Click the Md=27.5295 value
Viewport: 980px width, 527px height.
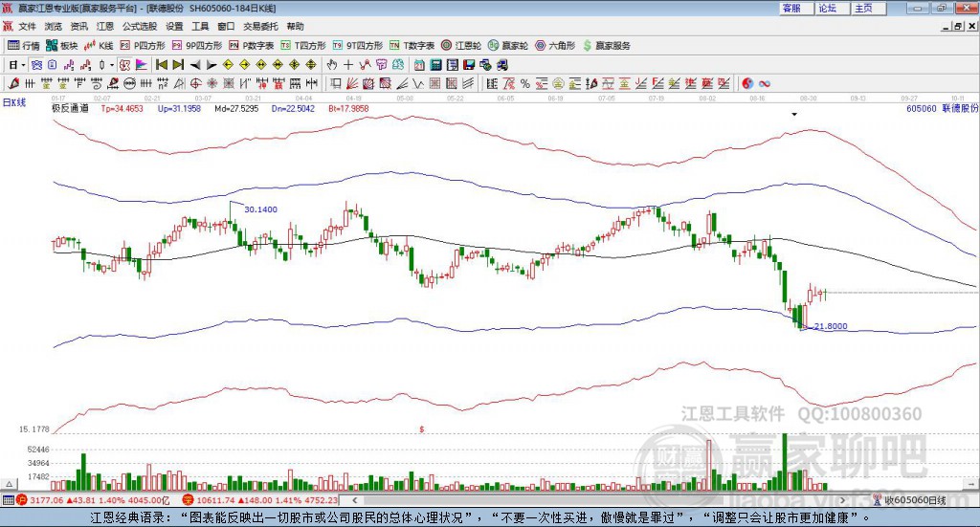(236, 108)
